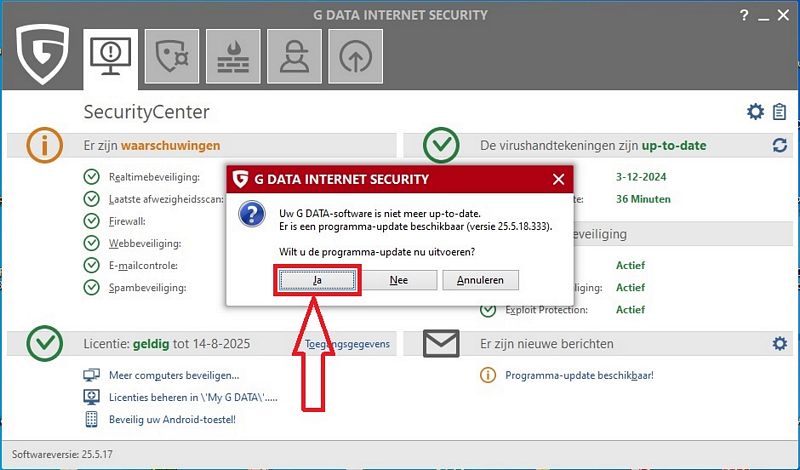This screenshot has height=470, width=800.
Task: Select the Webbeveiliging row label
Action: coord(145,243)
